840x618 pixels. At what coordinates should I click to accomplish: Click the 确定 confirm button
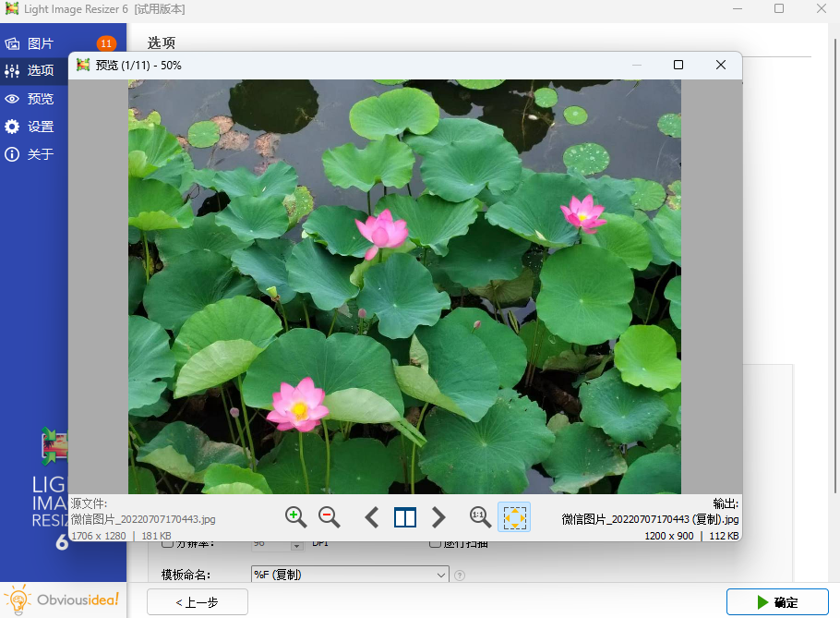776,602
